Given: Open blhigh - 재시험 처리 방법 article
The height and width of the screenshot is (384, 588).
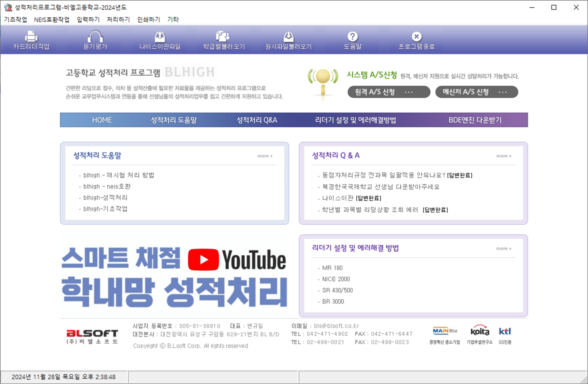Looking at the screenshot, I should coord(119,175).
